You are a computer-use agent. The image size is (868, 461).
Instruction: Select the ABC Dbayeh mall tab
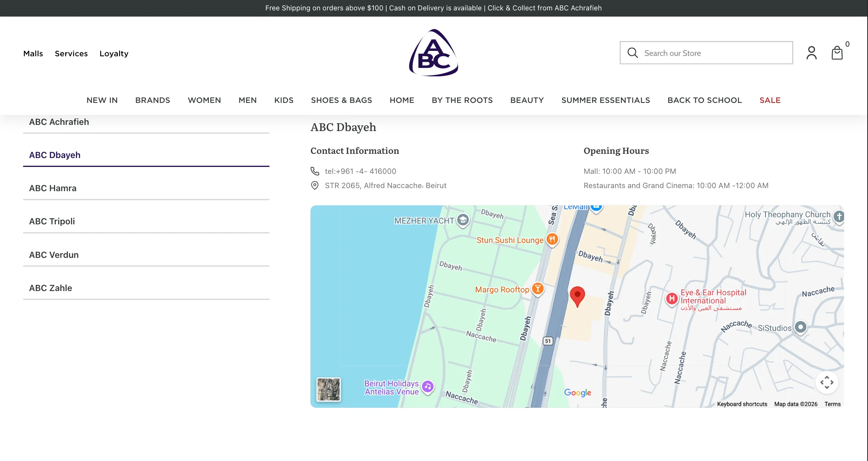[x=146, y=155]
